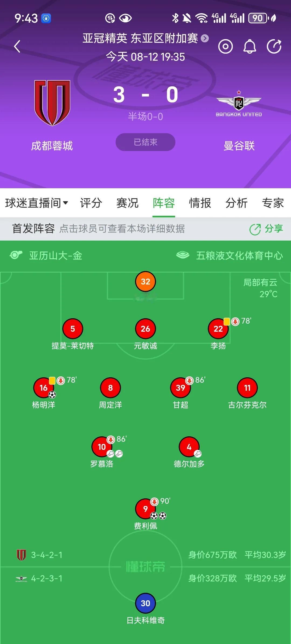Select goalkeeper number 32 circle
Viewport: 291px width, 644px height.
[145, 282]
